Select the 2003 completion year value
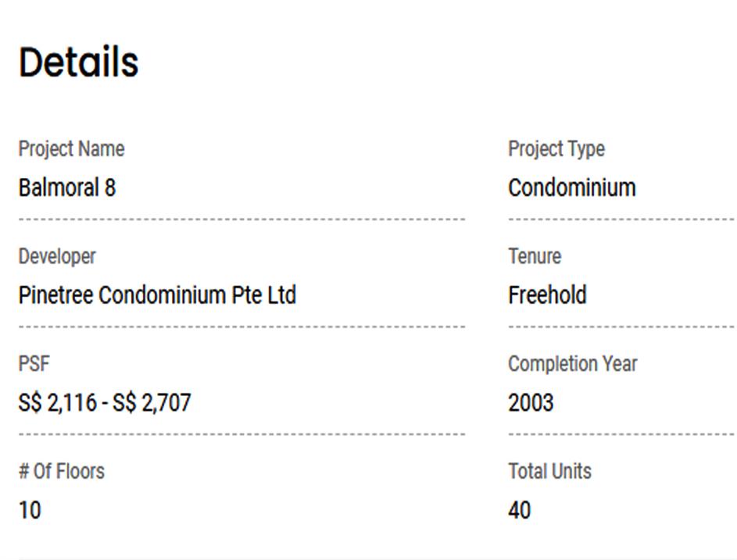This screenshot has height=560, width=737. (531, 403)
